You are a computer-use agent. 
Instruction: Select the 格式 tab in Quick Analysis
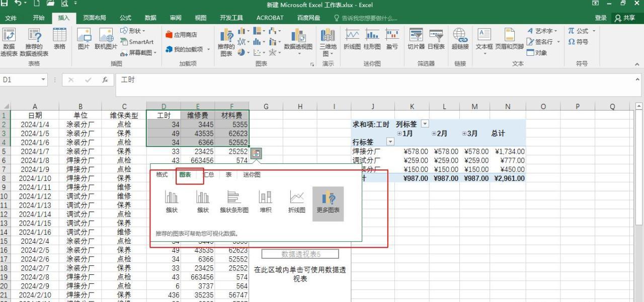tap(162, 175)
